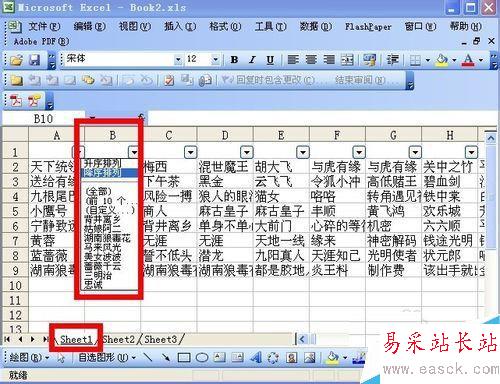Screen dimensions: 500x384
Task: Open the 插入(I) menu
Action: click(180, 26)
